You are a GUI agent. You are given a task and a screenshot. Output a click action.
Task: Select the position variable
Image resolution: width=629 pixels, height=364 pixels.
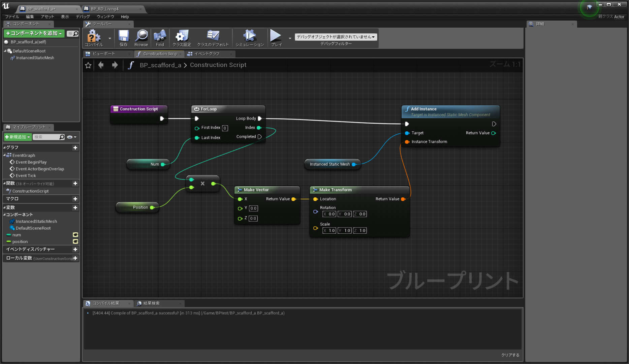pyautogui.click(x=20, y=242)
